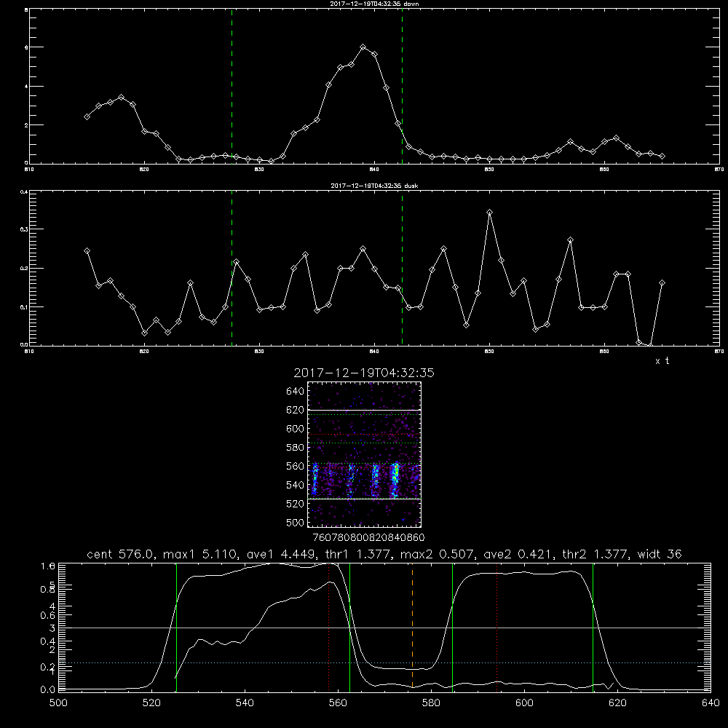Click the '580' x-axis label of the bottom plot
This screenshot has width=728, height=728.
tap(431, 703)
